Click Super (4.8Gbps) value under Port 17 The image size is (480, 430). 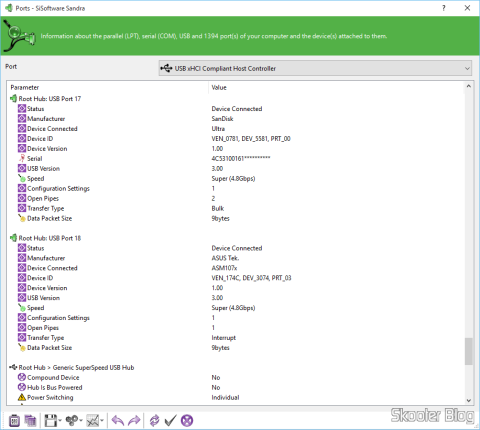coord(233,178)
